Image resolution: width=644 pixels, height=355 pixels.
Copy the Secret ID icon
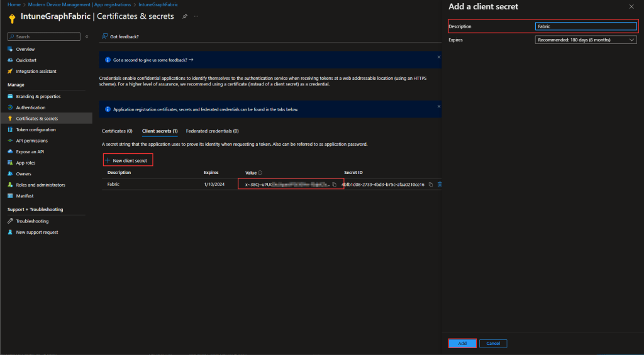431,184
